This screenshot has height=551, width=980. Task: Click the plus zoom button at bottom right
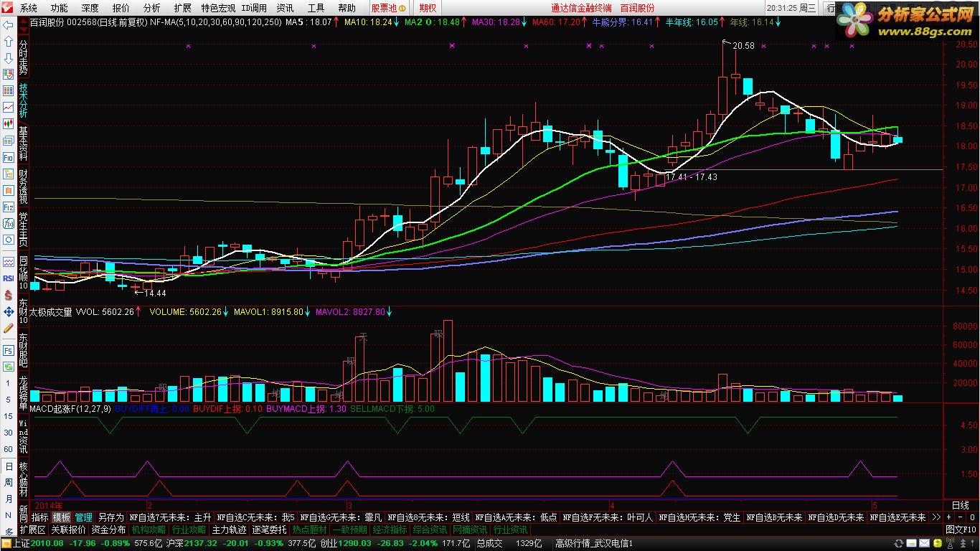point(948,517)
